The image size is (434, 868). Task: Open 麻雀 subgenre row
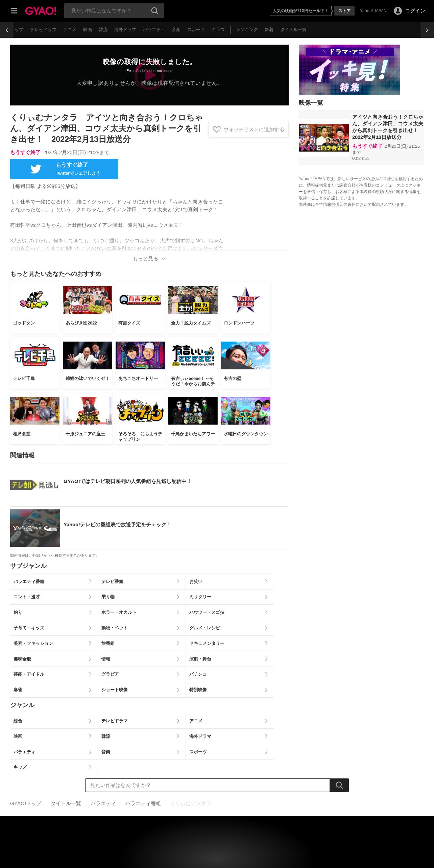[x=54, y=690]
